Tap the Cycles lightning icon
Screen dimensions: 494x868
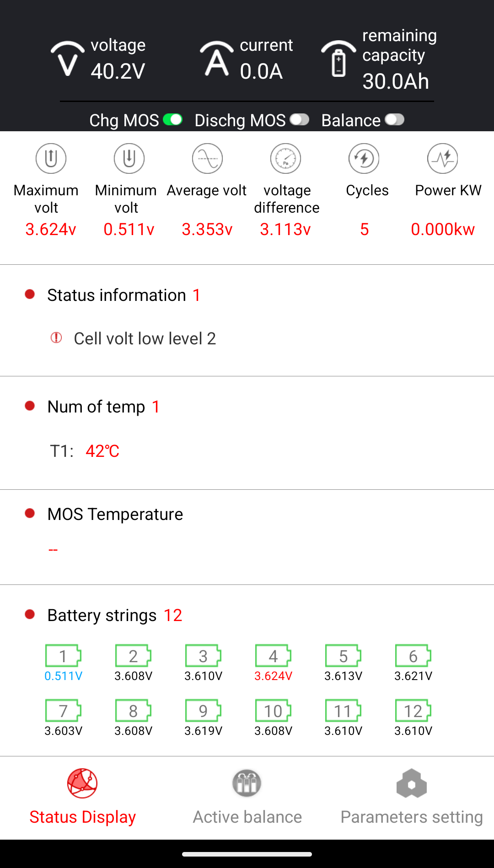[x=364, y=159]
